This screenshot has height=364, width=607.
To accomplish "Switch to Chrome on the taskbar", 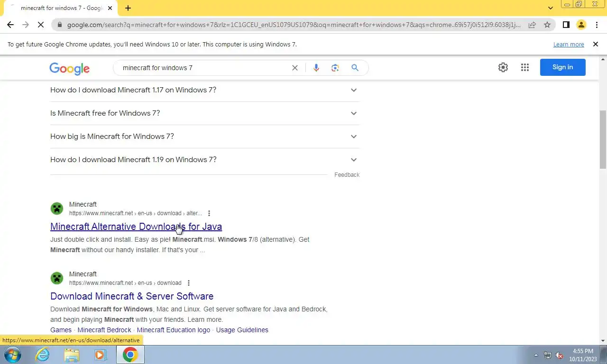I will 130,355.
